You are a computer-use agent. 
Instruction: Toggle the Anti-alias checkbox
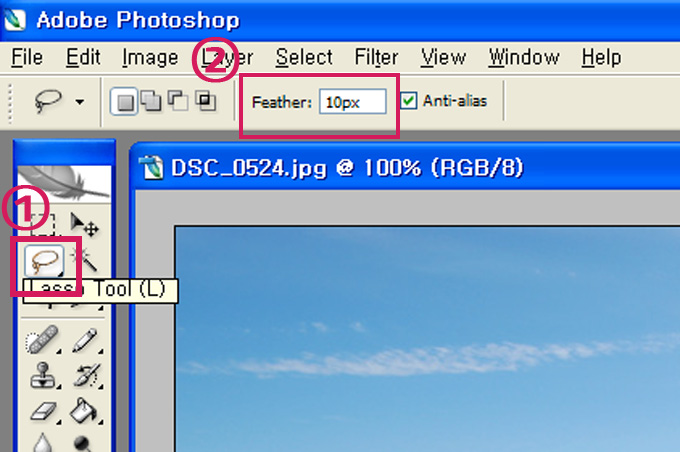pyautogui.click(x=408, y=101)
